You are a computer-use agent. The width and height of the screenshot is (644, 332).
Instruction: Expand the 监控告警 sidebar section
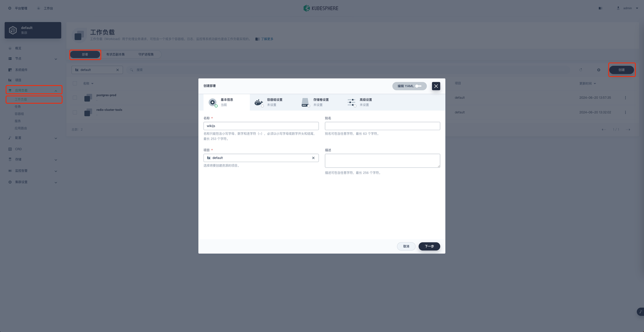(33, 171)
